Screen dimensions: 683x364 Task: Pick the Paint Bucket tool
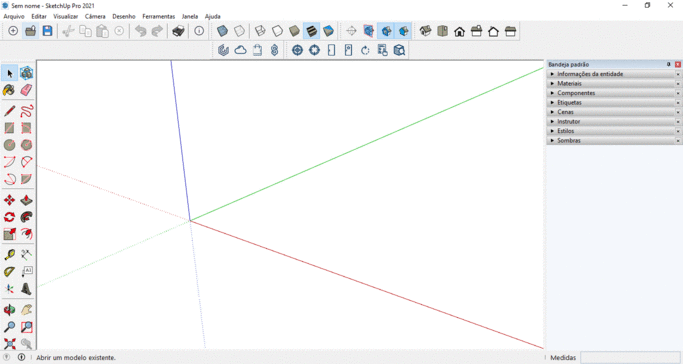(9, 90)
